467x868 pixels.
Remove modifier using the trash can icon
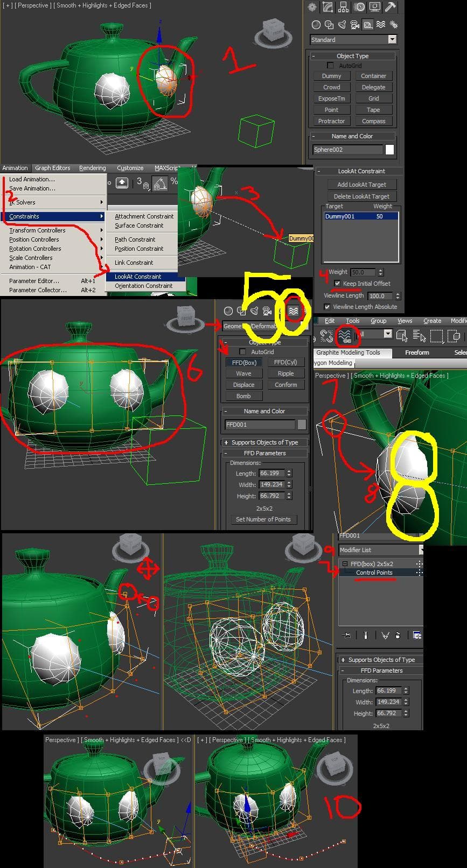pyautogui.click(x=398, y=635)
